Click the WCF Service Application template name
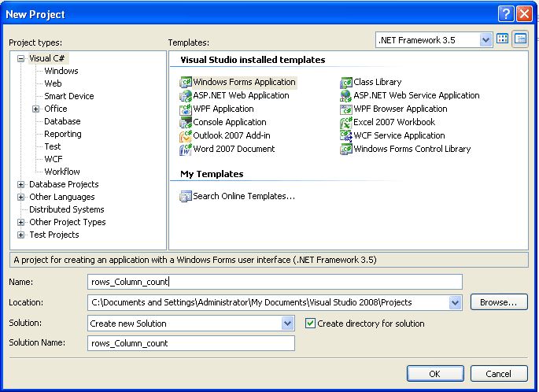 (x=399, y=136)
